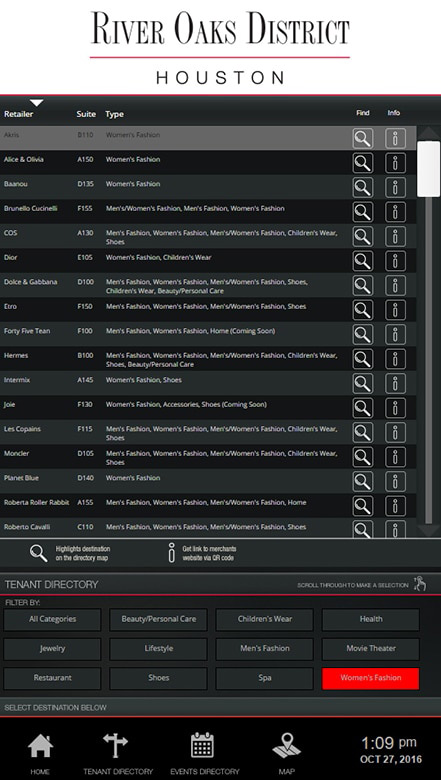Locate Baanou with the magnifier icon
The width and height of the screenshot is (441, 780).
(362, 187)
